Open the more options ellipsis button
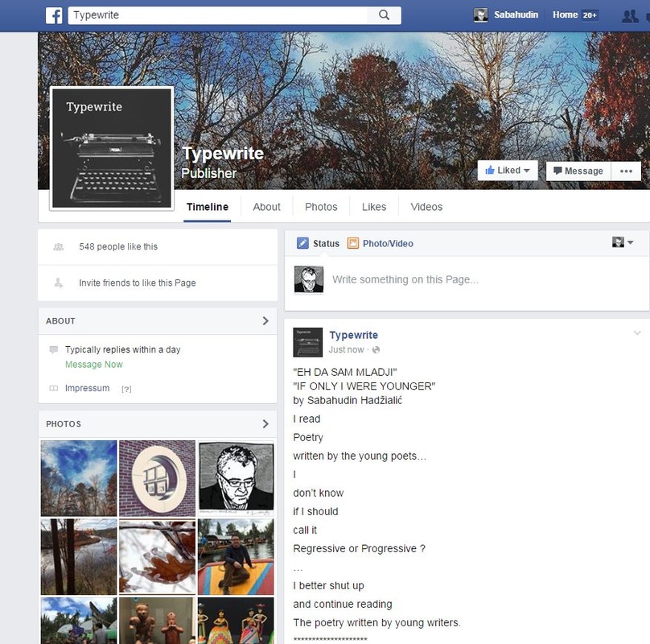This screenshot has height=644, width=650. point(626,171)
